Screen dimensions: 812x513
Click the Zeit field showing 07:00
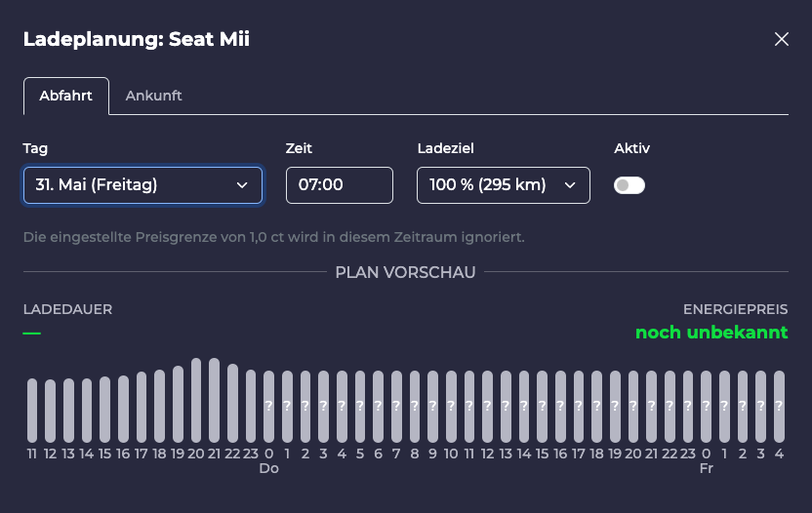pyautogui.click(x=340, y=184)
